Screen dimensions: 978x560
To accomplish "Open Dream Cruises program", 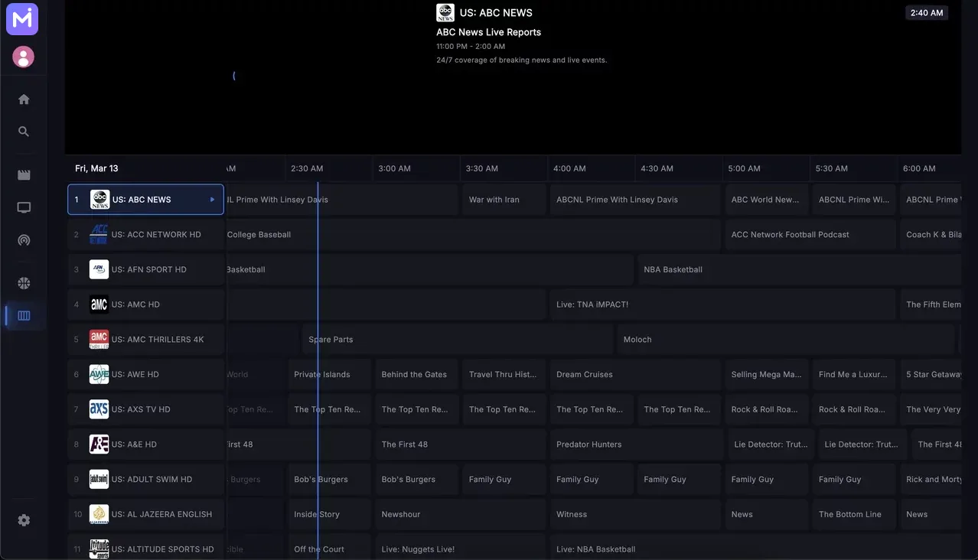I will [x=635, y=374].
